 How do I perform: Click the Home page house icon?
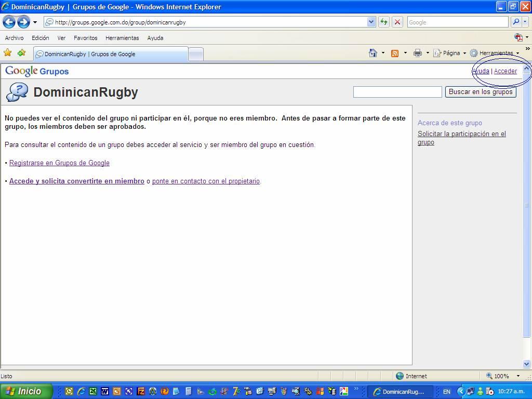point(373,53)
